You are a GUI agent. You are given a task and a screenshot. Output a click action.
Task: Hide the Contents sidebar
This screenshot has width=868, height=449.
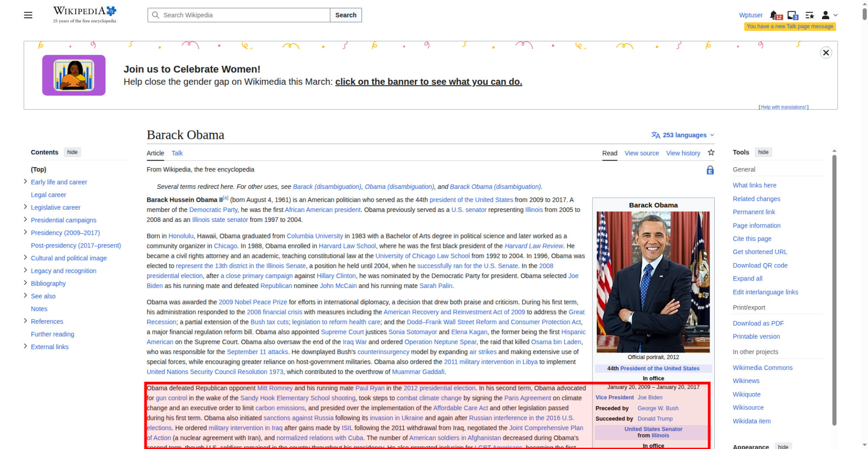coord(72,152)
